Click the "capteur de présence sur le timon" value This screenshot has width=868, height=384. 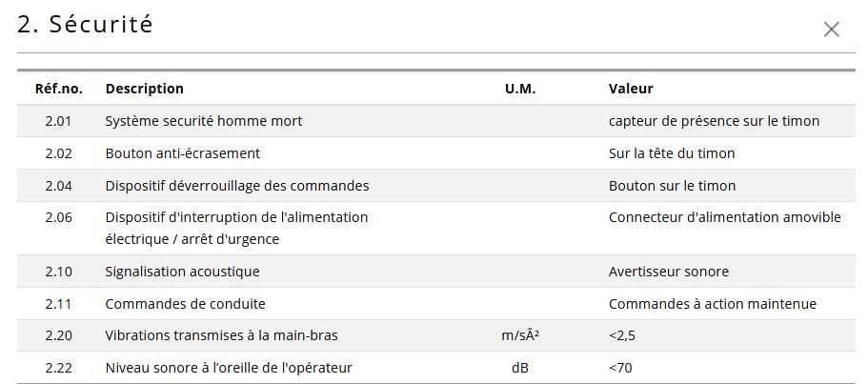(715, 121)
